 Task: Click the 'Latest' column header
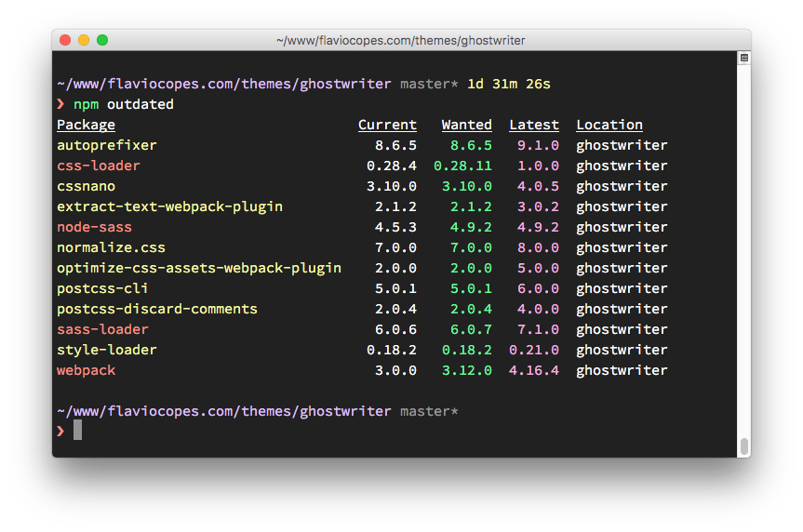click(x=534, y=125)
